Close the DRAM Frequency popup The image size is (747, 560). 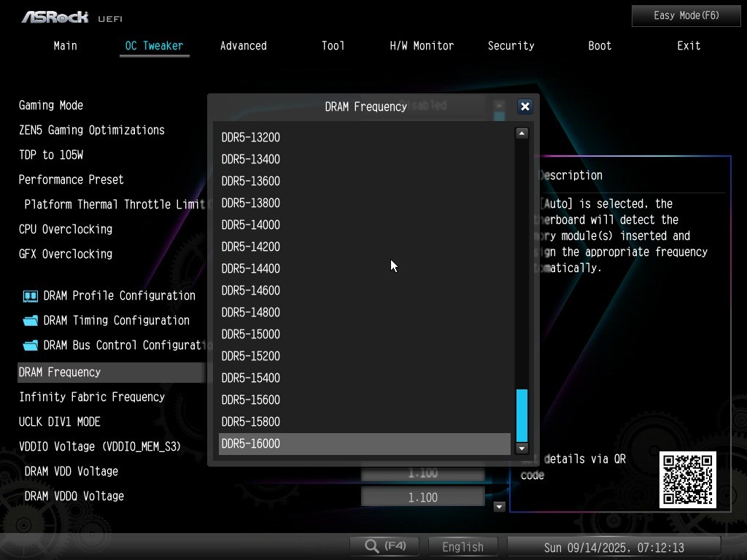click(525, 106)
